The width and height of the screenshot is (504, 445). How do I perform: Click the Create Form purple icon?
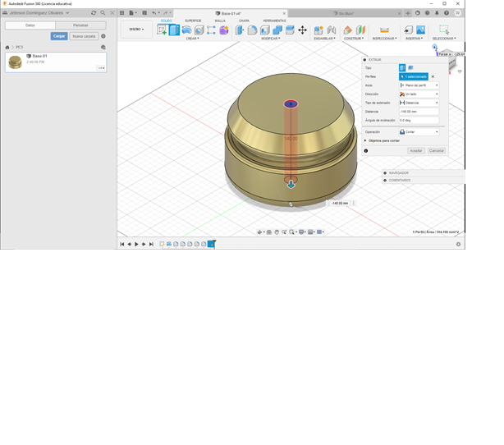[x=224, y=30]
